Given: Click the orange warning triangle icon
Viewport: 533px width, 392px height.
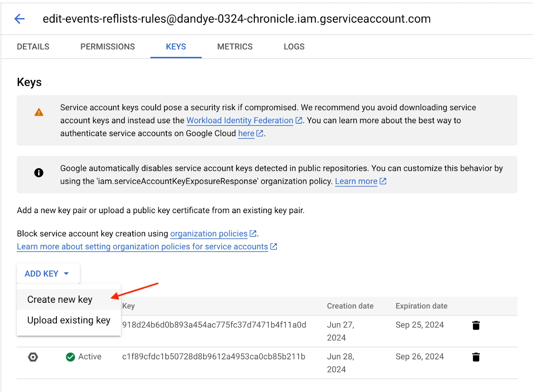Looking at the screenshot, I should [x=39, y=112].
